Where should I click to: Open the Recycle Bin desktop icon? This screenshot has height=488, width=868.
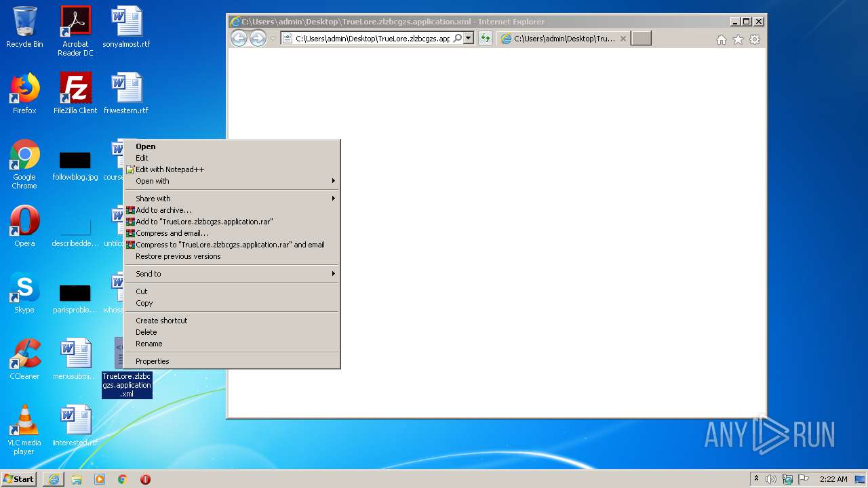(24, 27)
